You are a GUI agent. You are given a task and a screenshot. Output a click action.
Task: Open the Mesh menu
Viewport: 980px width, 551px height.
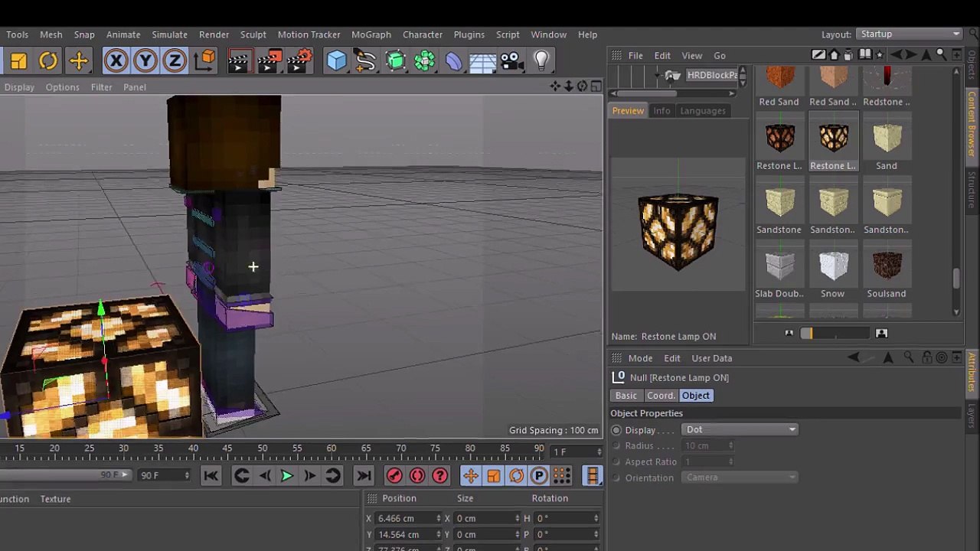coord(51,34)
